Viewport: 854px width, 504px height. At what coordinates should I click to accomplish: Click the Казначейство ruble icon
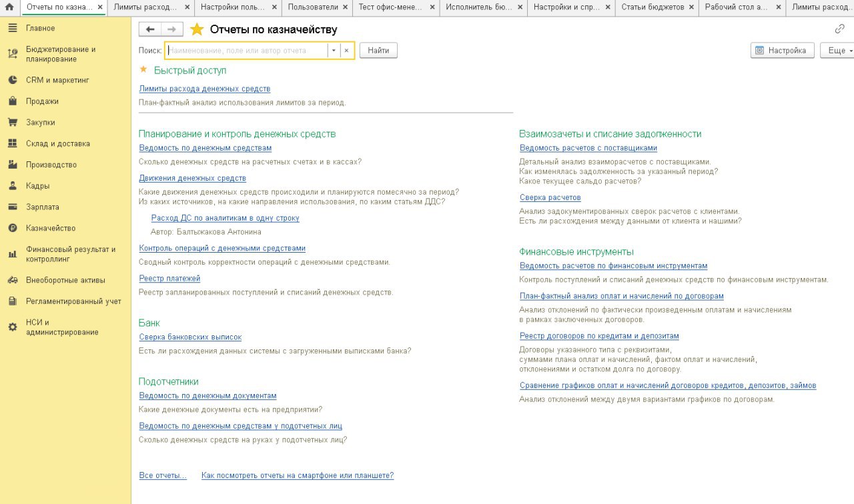tap(12, 228)
